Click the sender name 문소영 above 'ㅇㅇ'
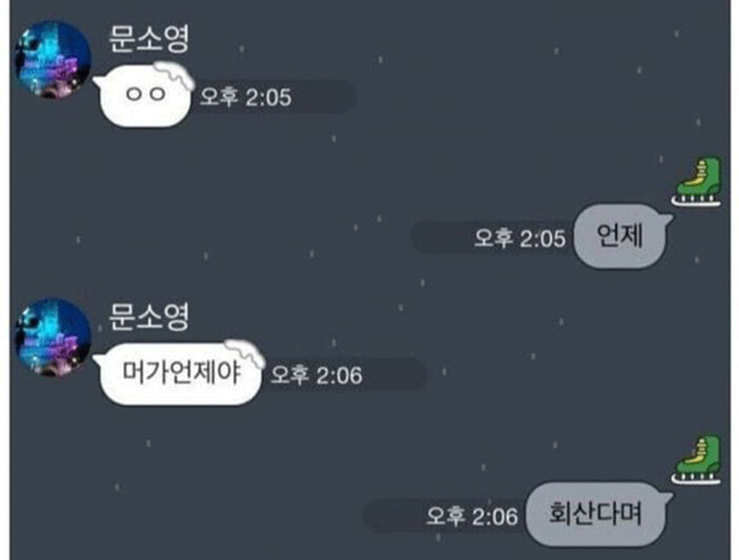 click(149, 38)
